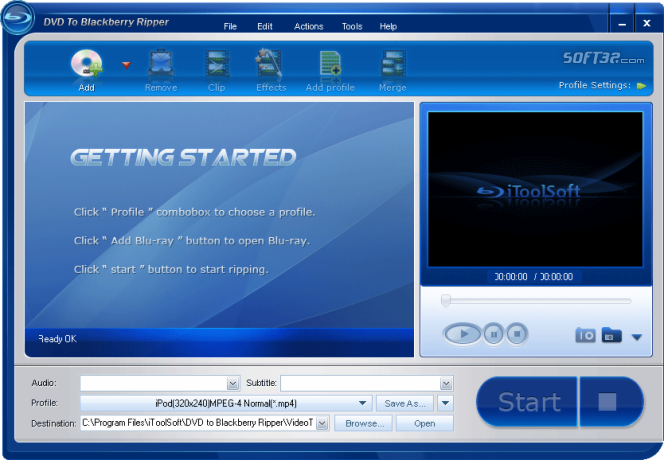Click the Blu-ray logo at top left

point(17,18)
